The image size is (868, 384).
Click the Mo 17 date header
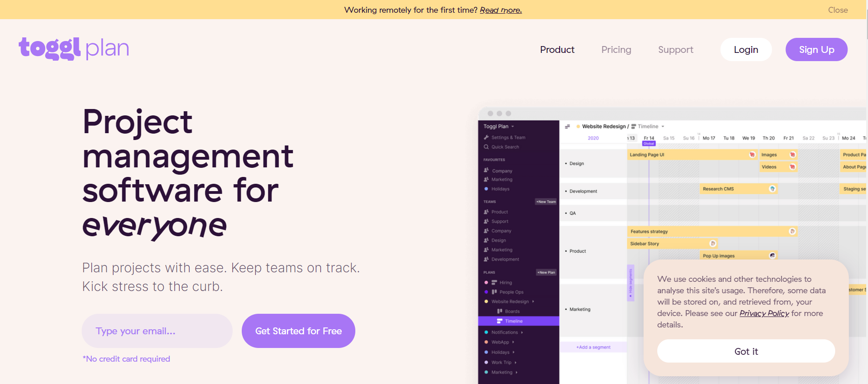point(708,138)
